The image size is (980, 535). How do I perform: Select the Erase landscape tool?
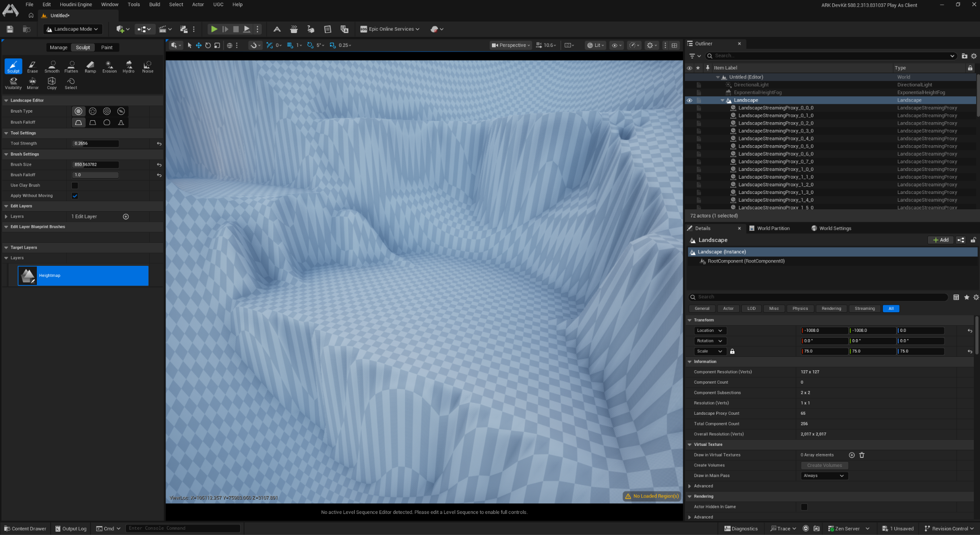pos(33,66)
